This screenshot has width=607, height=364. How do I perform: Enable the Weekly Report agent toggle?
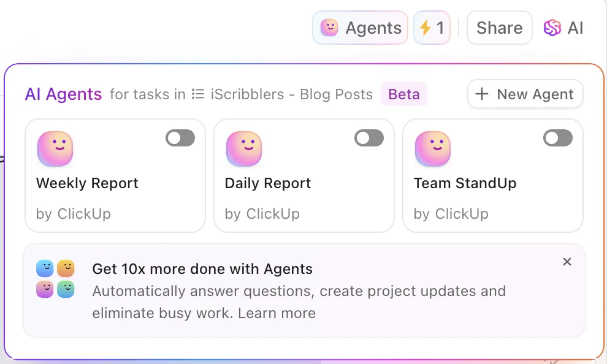[x=180, y=138]
